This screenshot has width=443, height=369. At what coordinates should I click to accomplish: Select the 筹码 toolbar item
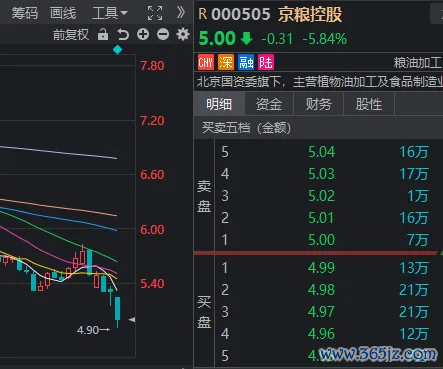click(25, 13)
